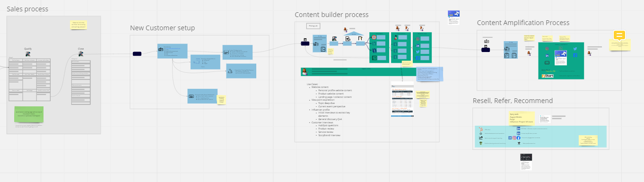The width and height of the screenshot is (644, 182).
Task: Select the 'Qualify' label
Action: tap(28, 49)
